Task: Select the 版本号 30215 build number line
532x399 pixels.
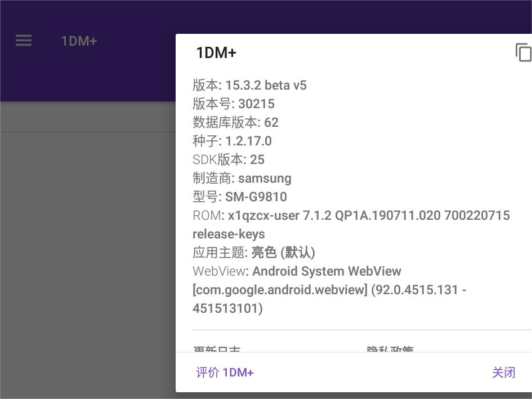Action: 234,104
